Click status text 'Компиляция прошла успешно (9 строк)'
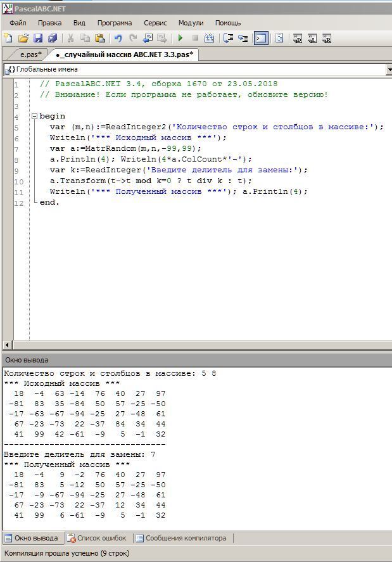Screen dimensions: 392x562 [x=66, y=553]
